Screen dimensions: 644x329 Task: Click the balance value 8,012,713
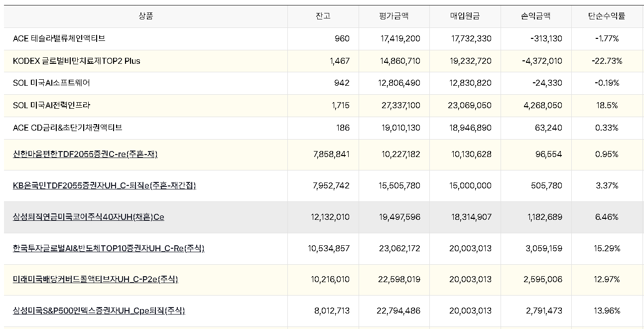[332, 311]
